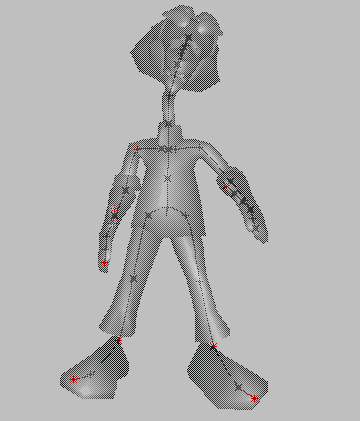This screenshot has height=421, width=360.
Task: Pick the fingertip joint of the lowered hand
Action: click(104, 263)
